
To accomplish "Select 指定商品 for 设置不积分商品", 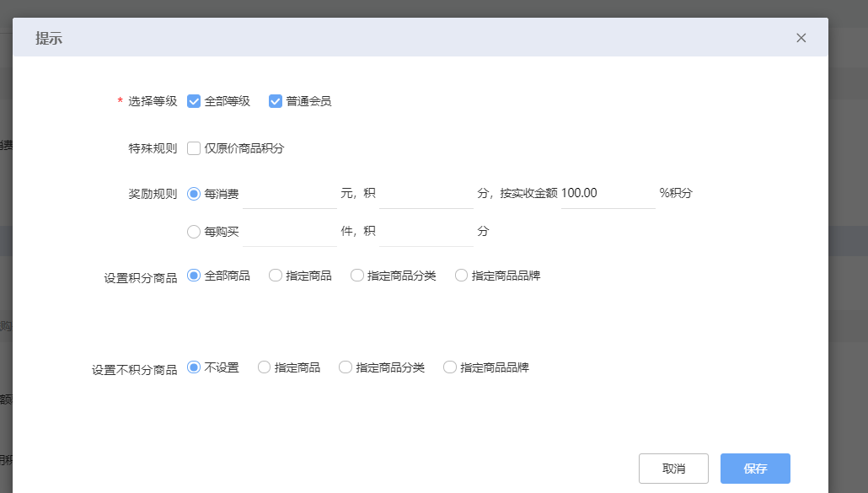I will pyautogui.click(x=264, y=367).
